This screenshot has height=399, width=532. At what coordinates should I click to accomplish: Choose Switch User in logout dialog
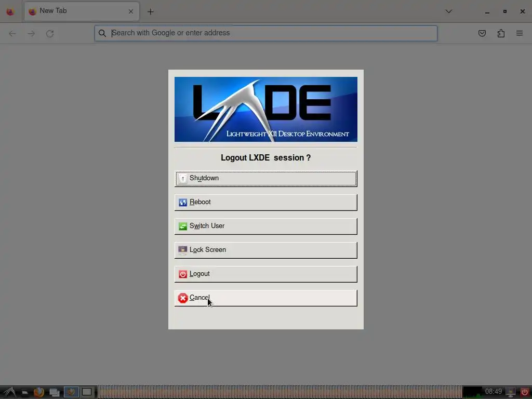point(265,227)
